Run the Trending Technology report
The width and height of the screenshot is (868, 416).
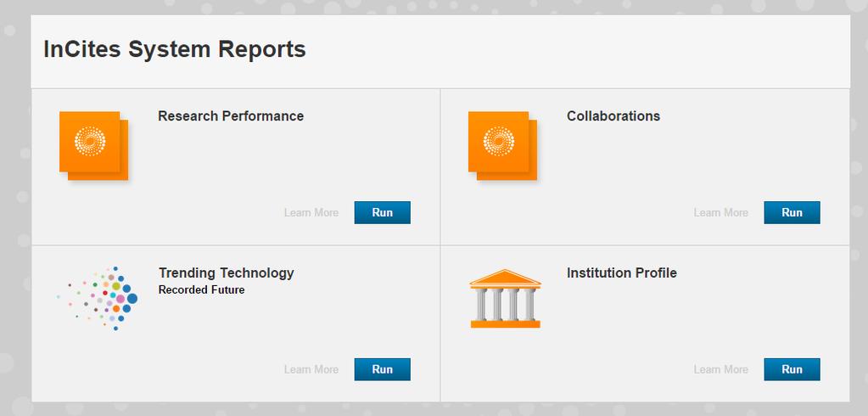pyautogui.click(x=383, y=369)
